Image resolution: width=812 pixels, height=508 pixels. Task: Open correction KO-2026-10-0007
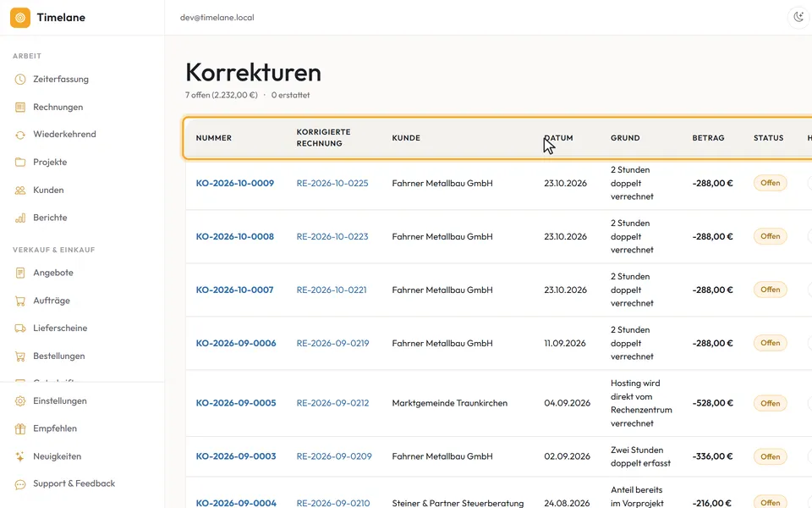pos(234,290)
